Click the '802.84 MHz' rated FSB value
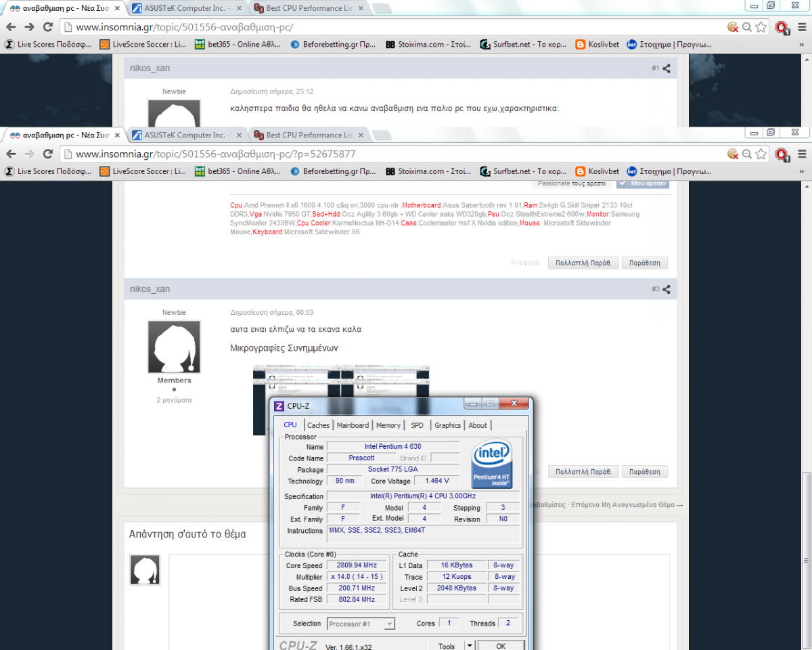Viewport: 812px width, 650px height. [356, 599]
